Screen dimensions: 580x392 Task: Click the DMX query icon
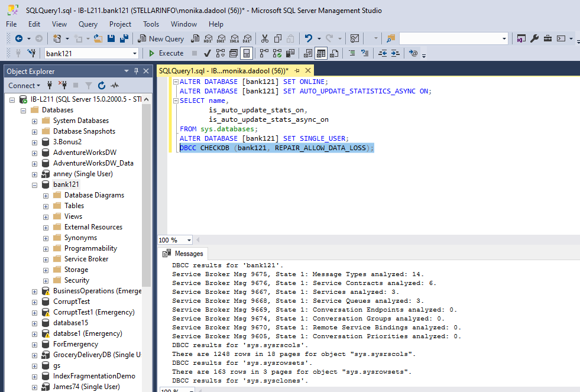pos(221,38)
